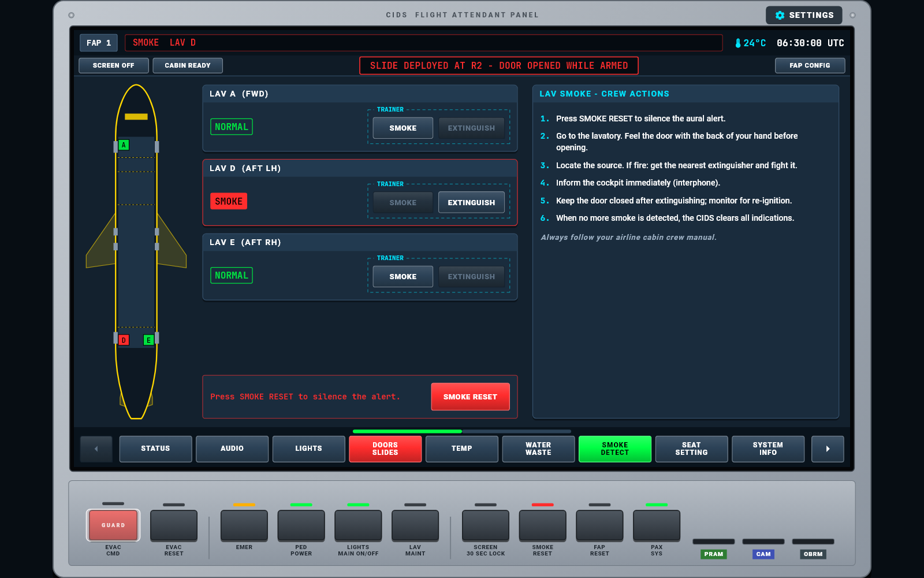Open the DOORS SLIDES page

[385, 449]
